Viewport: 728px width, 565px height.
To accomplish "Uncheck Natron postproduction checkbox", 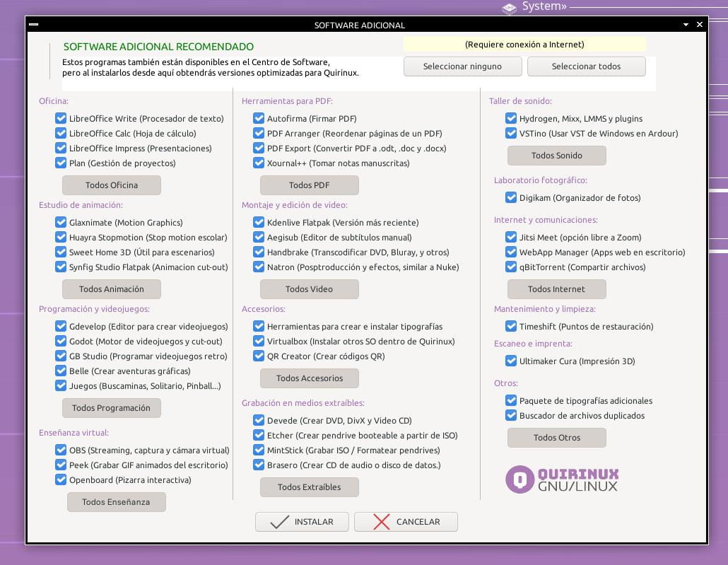I will (x=259, y=267).
